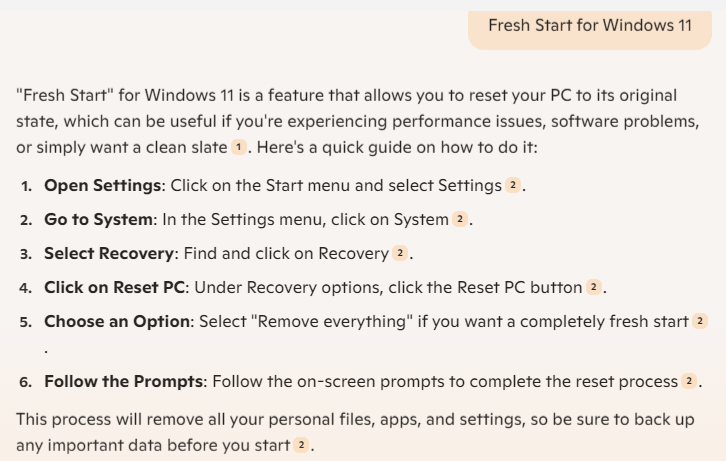Open citation 1 after "clean slate"
726x461 pixels.
point(238,147)
